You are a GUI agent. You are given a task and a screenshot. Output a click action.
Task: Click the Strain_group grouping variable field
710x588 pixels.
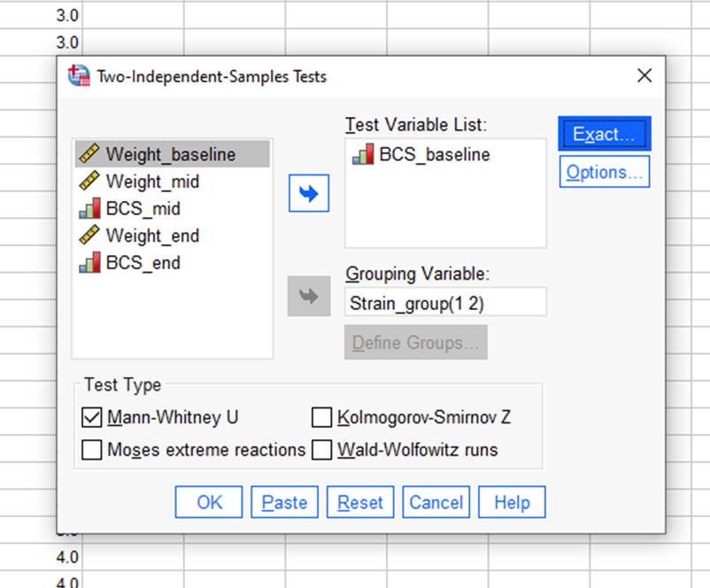(444, 301)
